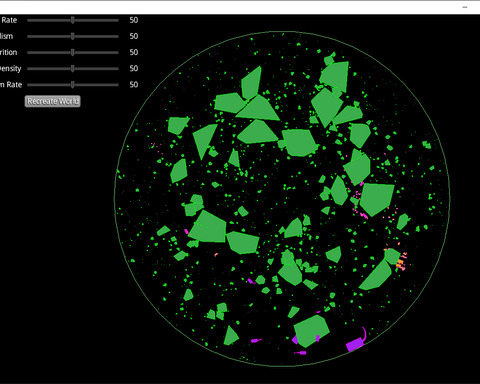The width and height of the screenshot is (480, 384).
Task: Click the value 50 next to Density
Action: [x=134, y=68]
